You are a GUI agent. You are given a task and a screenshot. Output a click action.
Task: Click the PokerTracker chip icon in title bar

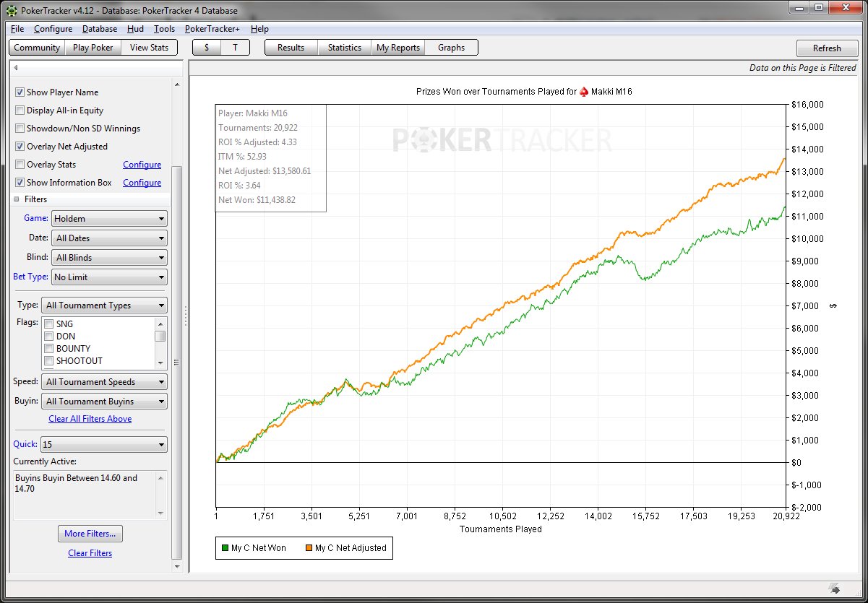coord(11,11)
